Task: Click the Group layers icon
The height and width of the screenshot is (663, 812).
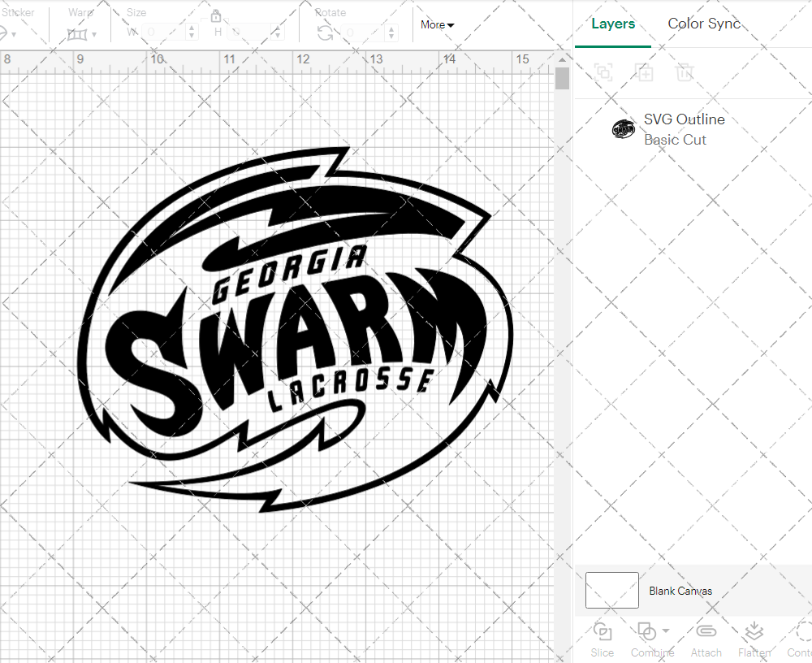Action: pyautogui.click(x=603, y=72)
